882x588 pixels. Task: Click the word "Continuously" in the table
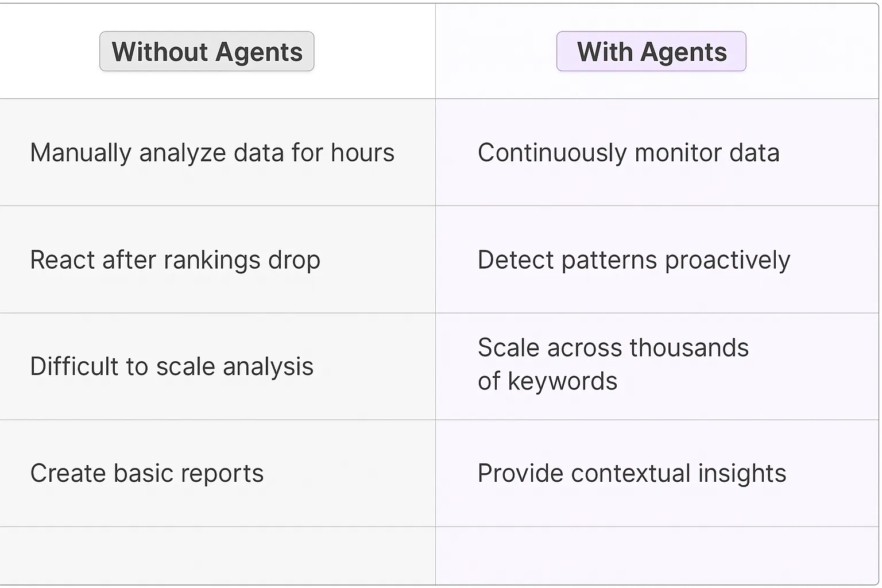[x=552, y=153]
